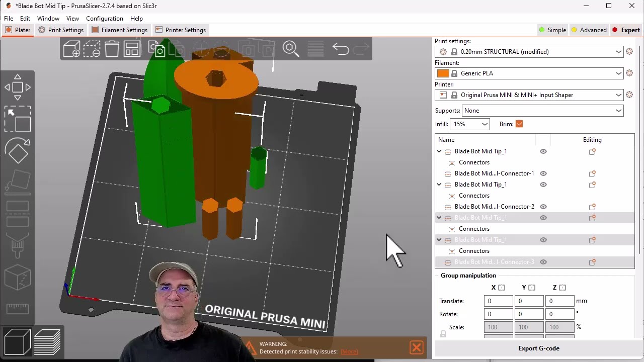Open print settings gear next to 0.20mm STRUCTURAL

coord(629,51)
